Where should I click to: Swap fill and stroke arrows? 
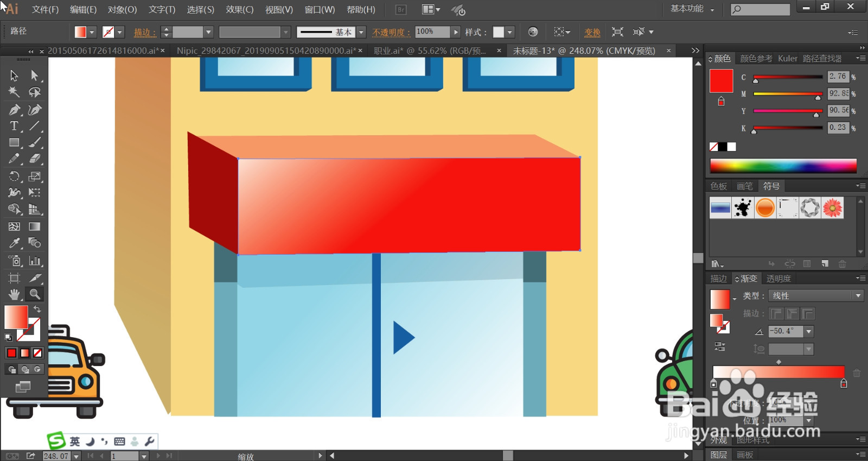point(37,308)
